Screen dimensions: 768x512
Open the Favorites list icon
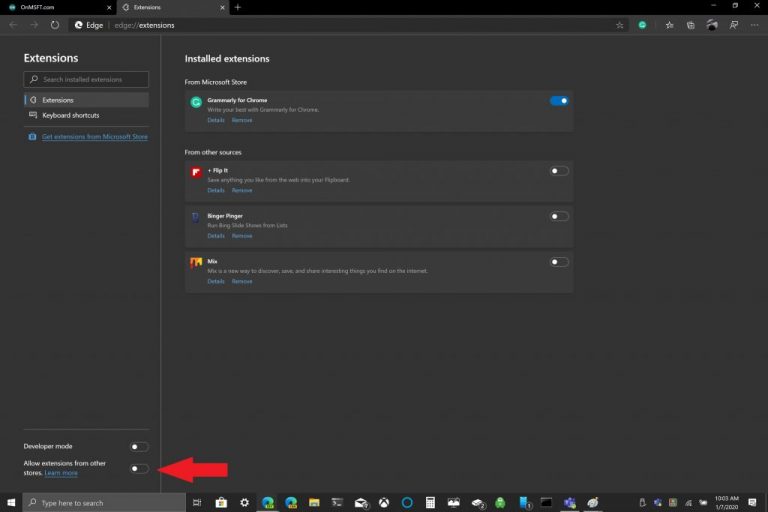[669, 25]
